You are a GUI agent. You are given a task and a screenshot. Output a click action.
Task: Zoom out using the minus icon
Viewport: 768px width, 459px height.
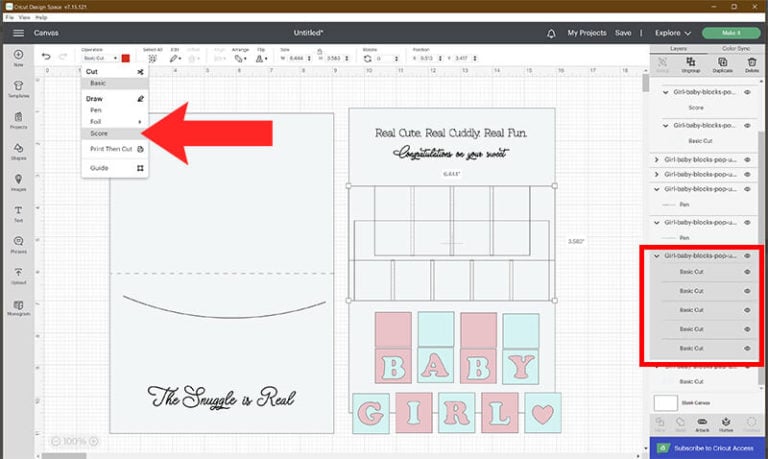tap(56, 441)
